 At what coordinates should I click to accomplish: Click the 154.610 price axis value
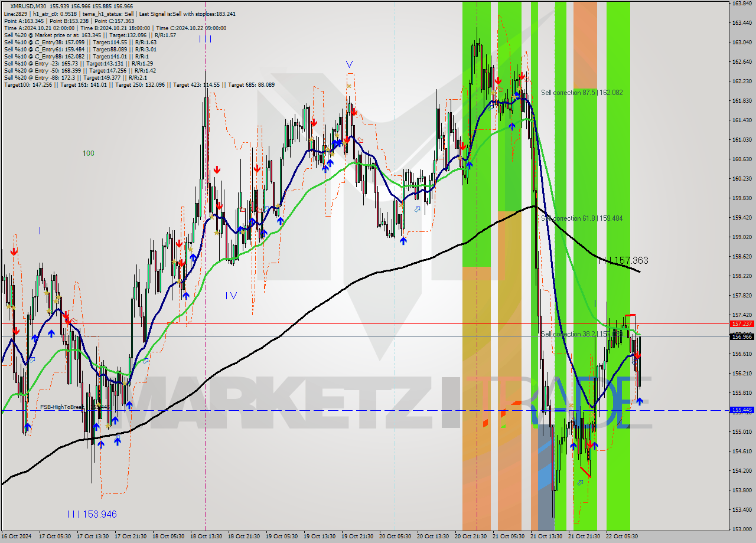[741, 451]
